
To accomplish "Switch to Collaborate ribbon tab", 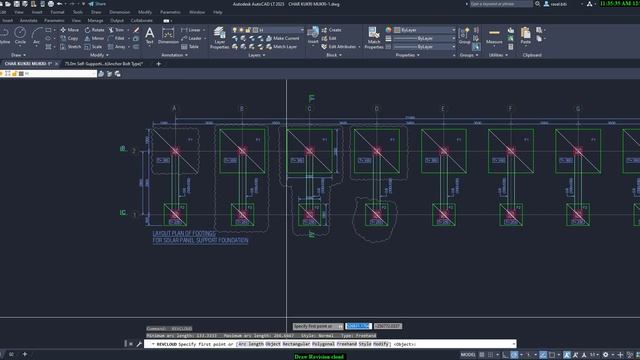I will point(142,20).
